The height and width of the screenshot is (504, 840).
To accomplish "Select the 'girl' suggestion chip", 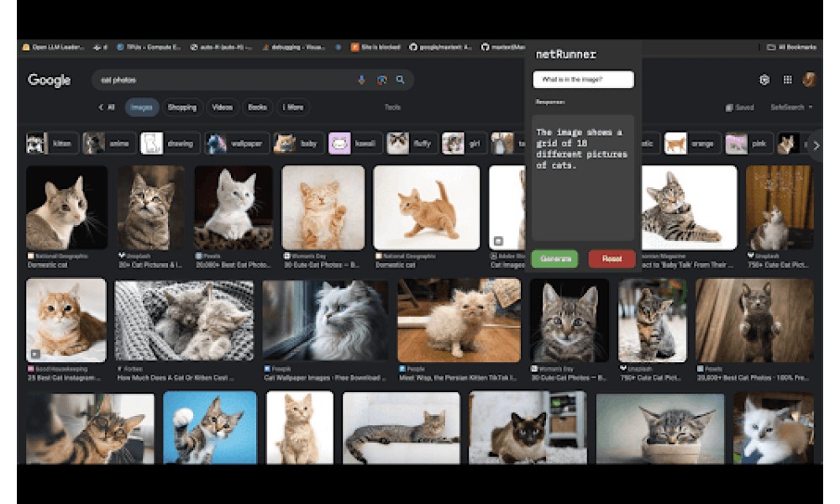I will (464, 144).
